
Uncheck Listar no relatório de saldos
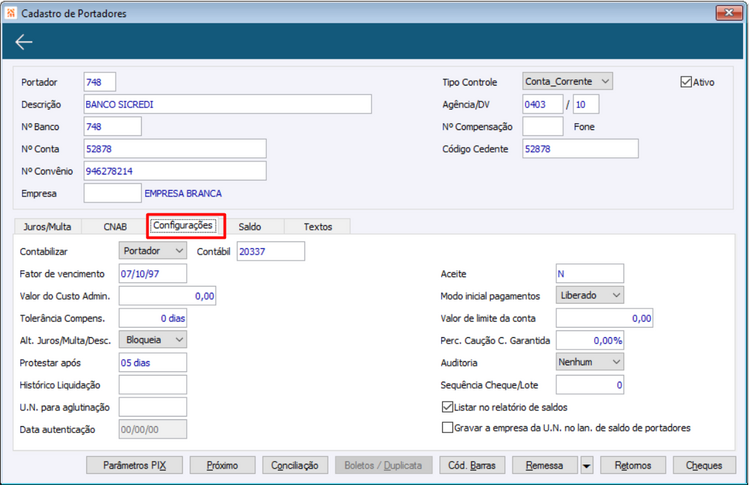pos(447,407)
